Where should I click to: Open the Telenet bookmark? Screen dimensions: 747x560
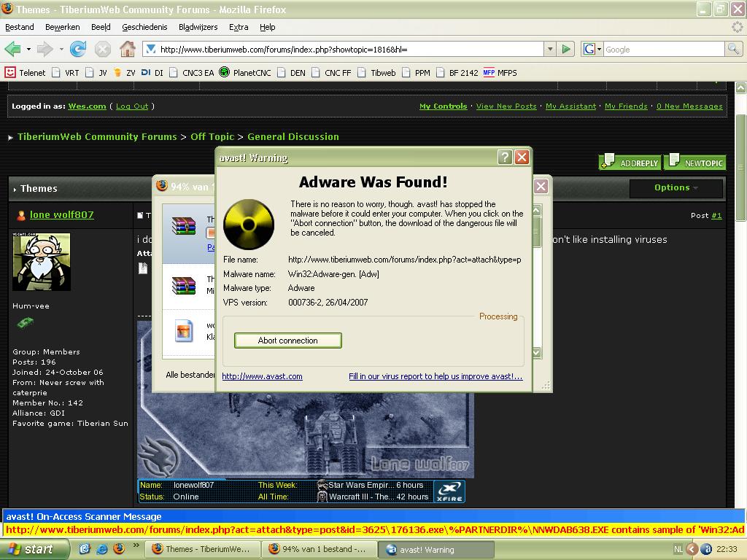[26, 73]
